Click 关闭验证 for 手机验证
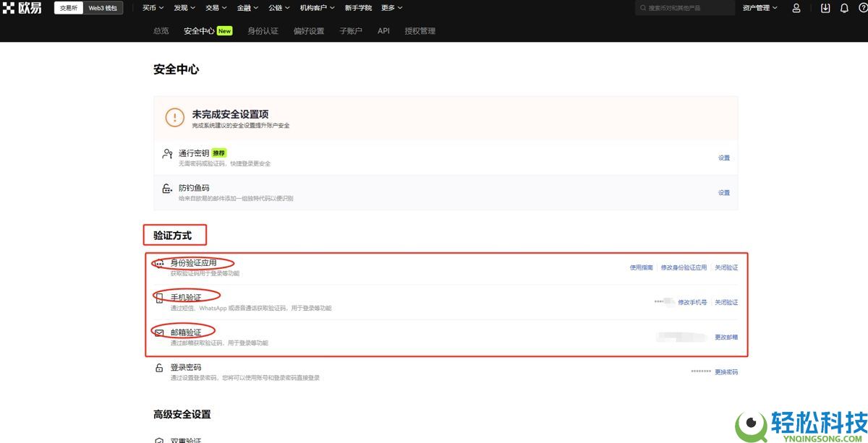Image resolution: width=868 pixels, height=443 pixels. tap(727, 302)
